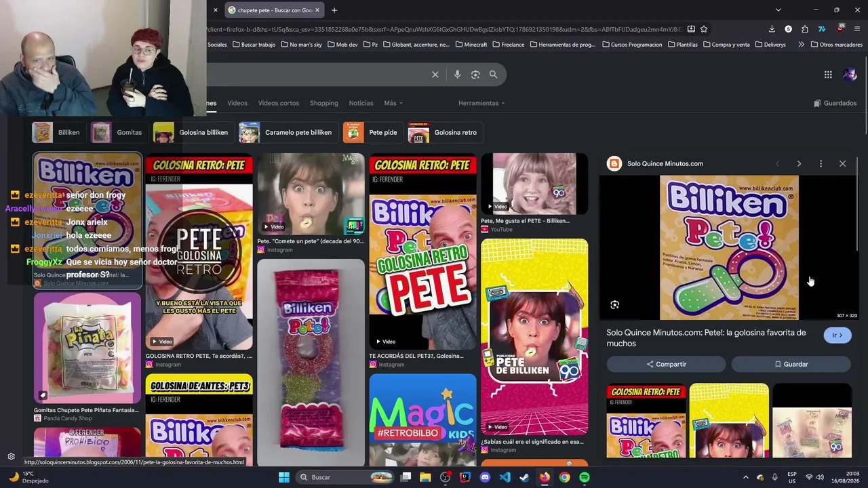This screenshot has width=868, height=488.
Task: Open the 'Magic Kids #RETROBILBO' image result
Action: [x=422, y=420]
